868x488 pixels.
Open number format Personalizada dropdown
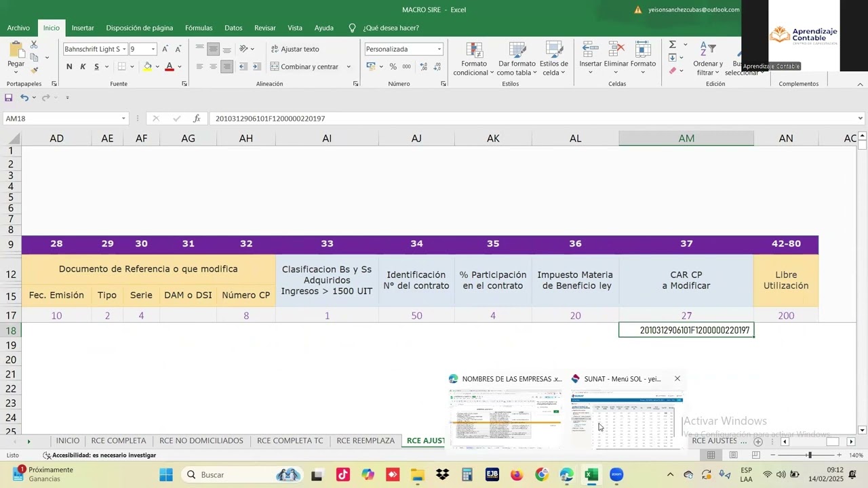tap(439, 49)
